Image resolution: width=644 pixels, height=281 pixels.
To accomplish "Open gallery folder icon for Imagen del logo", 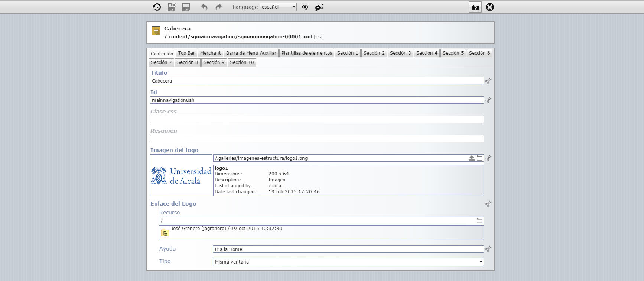I will 479,158.
